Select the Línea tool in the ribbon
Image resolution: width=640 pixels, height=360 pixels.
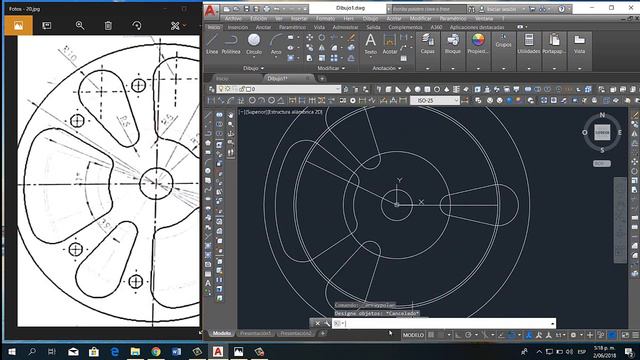tap(212, 44)
